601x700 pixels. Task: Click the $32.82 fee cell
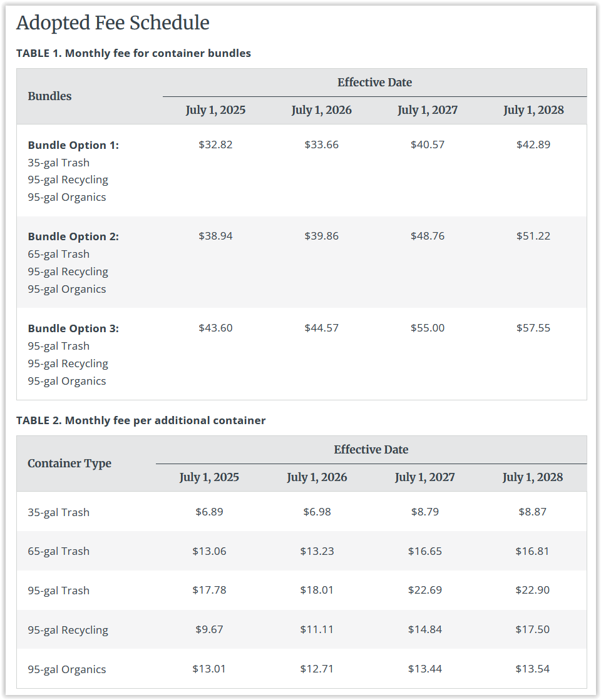pyautogui.click(x=215, y=145)
